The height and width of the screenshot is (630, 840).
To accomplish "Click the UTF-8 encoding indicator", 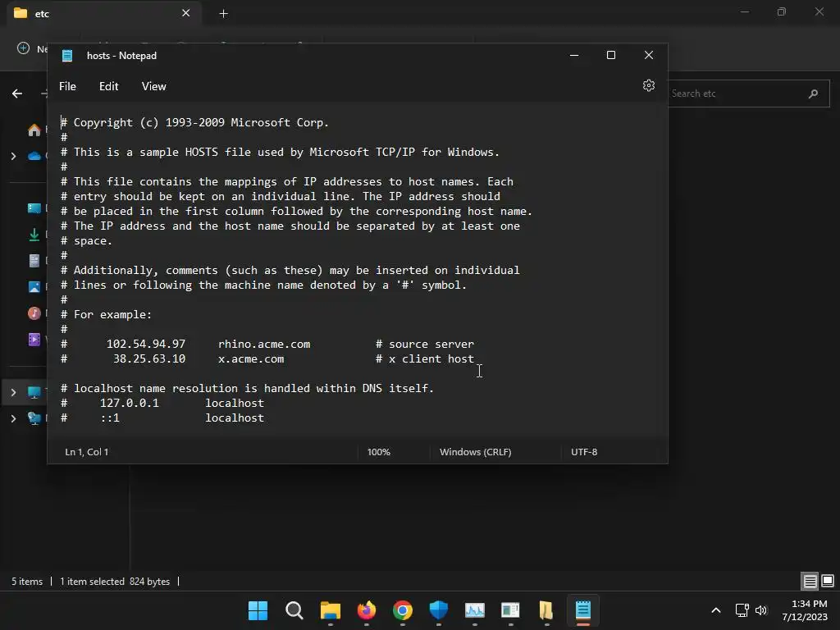I will click(584, 452).
